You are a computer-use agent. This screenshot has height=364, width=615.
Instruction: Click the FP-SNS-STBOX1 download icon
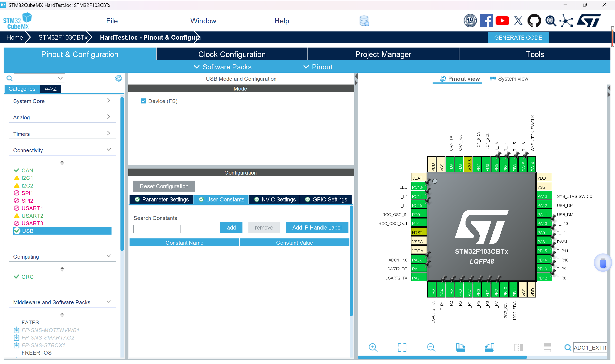pyautogui.click(x=16, y=345)
